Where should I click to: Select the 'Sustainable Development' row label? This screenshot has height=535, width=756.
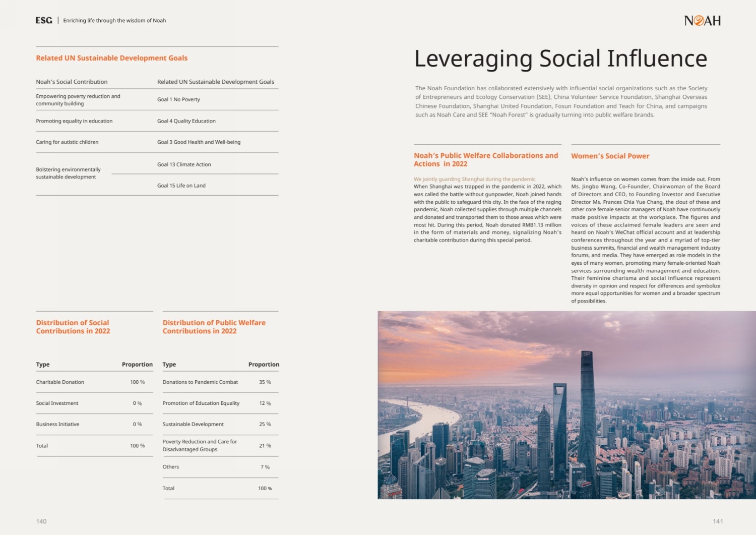tap(193, 424)
